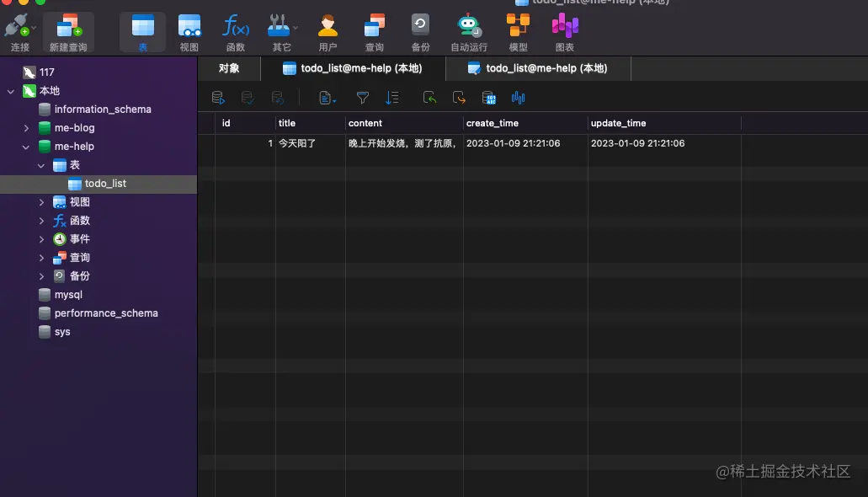The image size is (868, 497).
Task: Switch to the todo_list tab with pencil icon
Action: click(537, 68)
